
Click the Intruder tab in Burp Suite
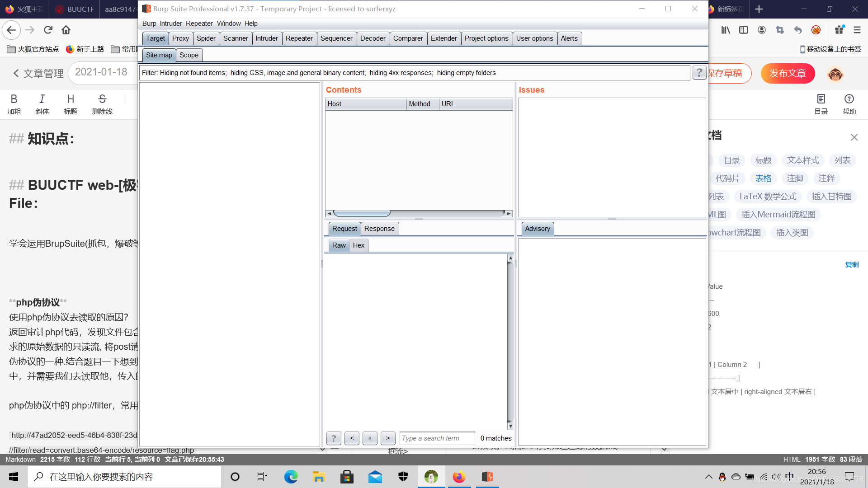pos(266,38)
